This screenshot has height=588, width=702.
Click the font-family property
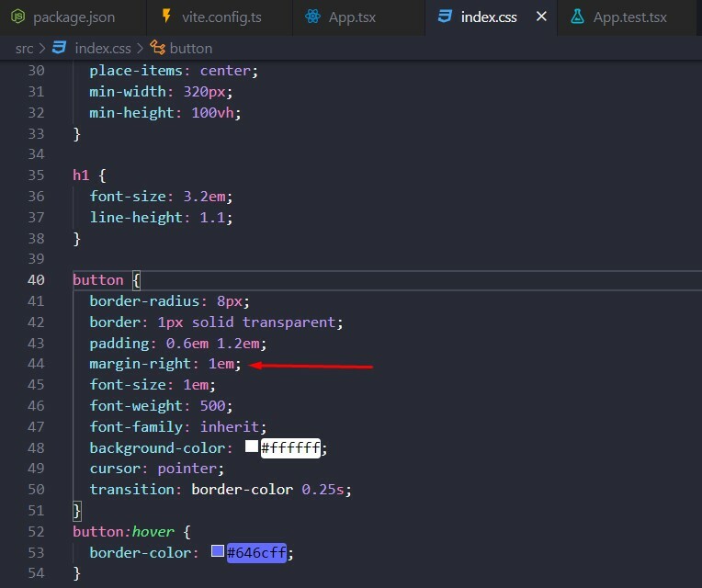136,427
